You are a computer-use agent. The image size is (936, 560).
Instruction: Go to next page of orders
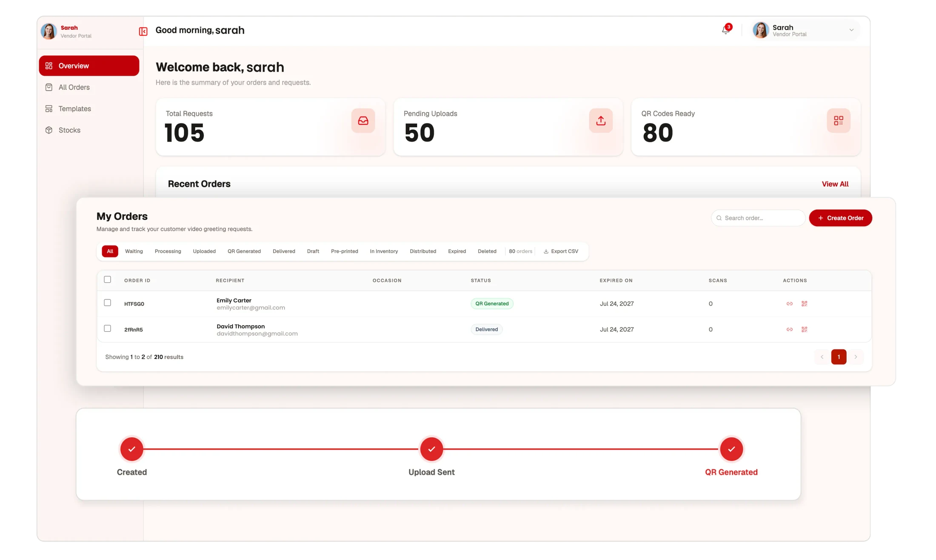tap(856, 357)
